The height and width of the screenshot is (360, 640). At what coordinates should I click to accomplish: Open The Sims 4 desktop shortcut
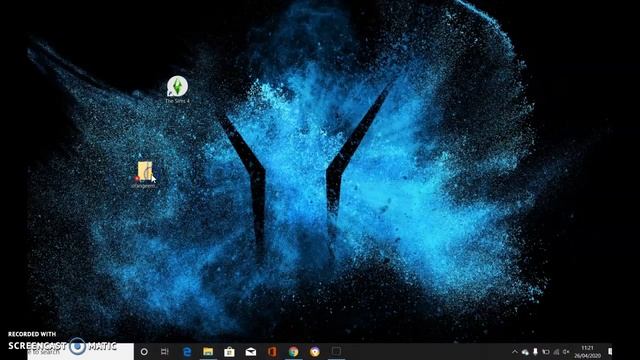coord(177,89)
